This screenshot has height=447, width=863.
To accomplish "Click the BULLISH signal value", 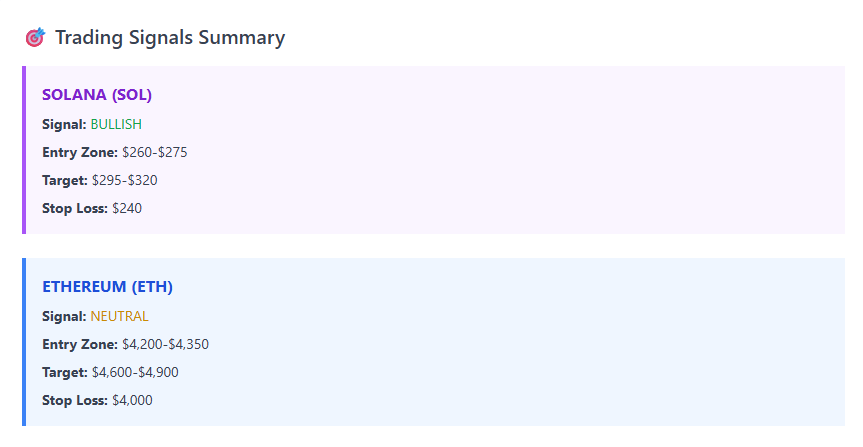I will (116, 124).
